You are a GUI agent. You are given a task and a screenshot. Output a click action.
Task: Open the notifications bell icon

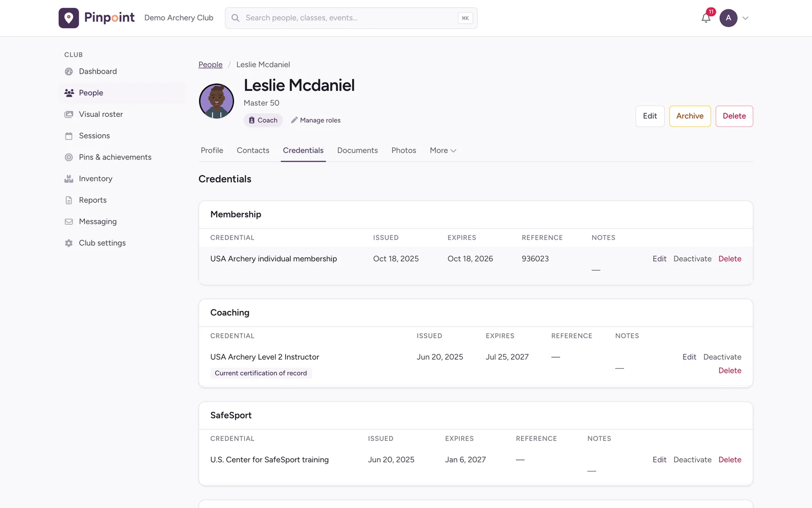706,18
